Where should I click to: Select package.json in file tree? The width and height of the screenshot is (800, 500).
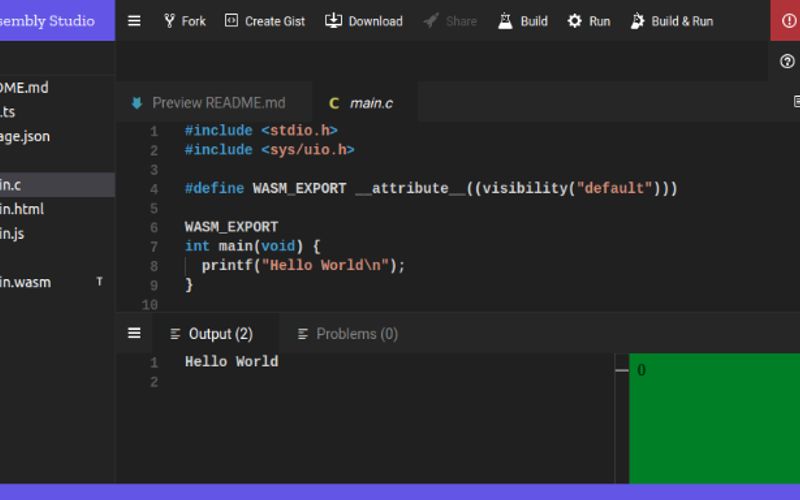pos(57,136)
